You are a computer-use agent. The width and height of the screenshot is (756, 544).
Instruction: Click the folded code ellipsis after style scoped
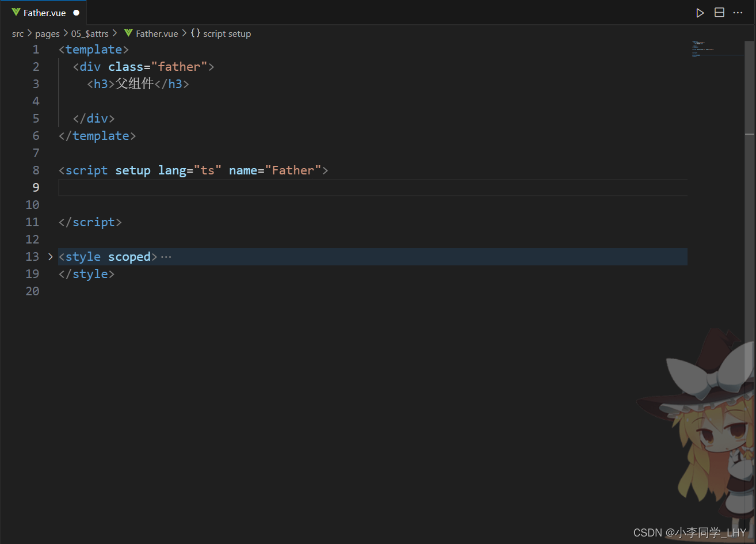pyautogui.click(x=166, y=257)
